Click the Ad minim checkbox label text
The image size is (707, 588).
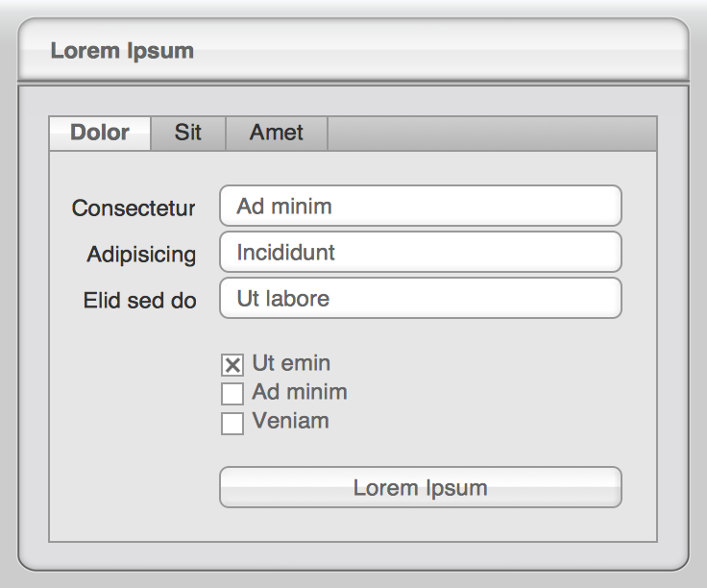coord(300,392)
